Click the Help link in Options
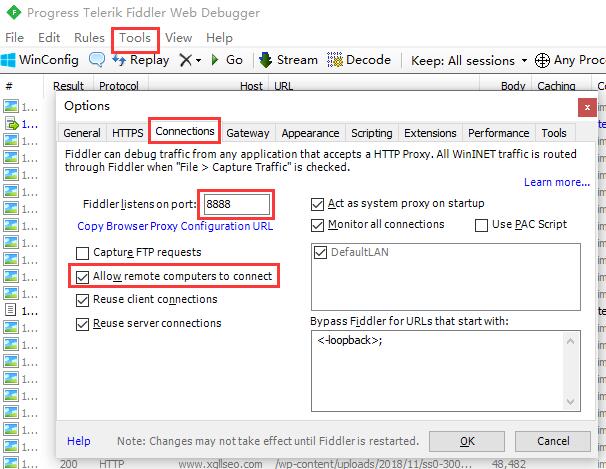Image resolution: width=606 pixels, height=469 pixels. click(x=79, y=441)
